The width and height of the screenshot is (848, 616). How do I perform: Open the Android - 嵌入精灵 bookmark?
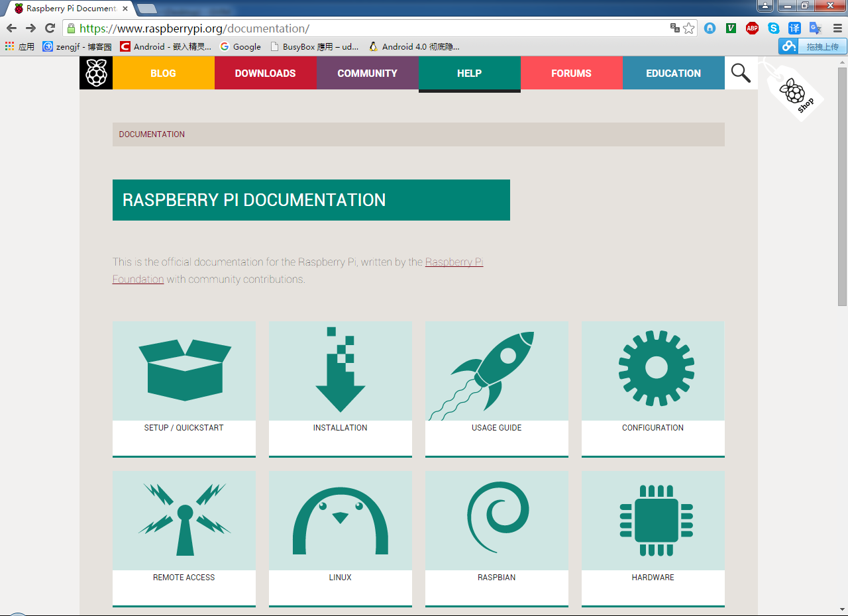coord(166,46)
